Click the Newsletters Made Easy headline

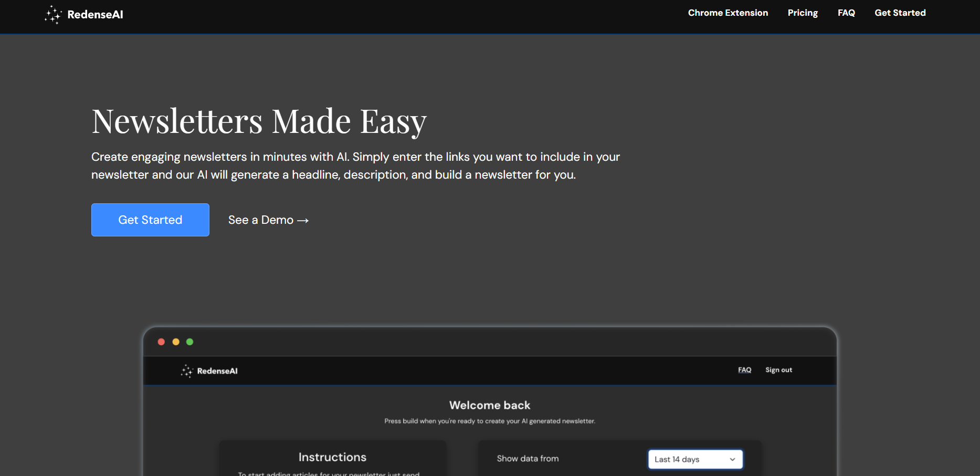259,121
